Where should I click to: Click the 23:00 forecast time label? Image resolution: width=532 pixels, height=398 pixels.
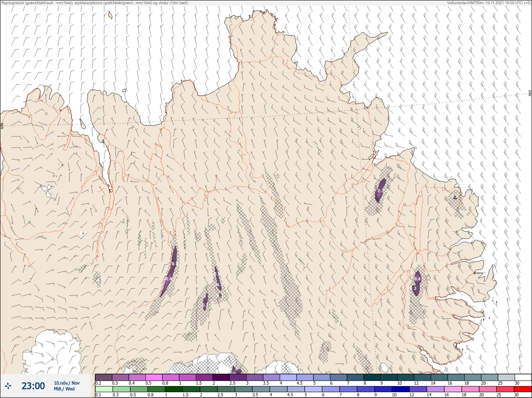(33, 386)
